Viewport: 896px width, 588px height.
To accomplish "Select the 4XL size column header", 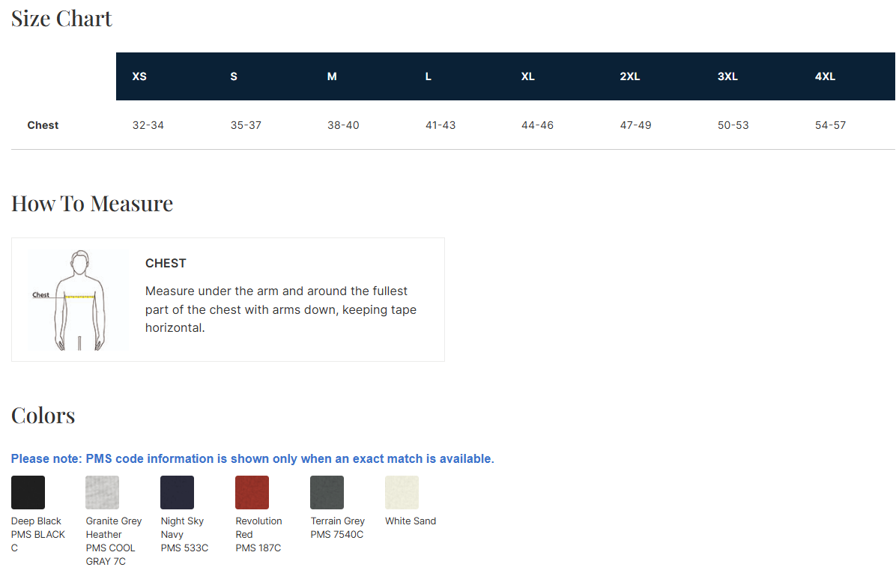I will (825, 76).
